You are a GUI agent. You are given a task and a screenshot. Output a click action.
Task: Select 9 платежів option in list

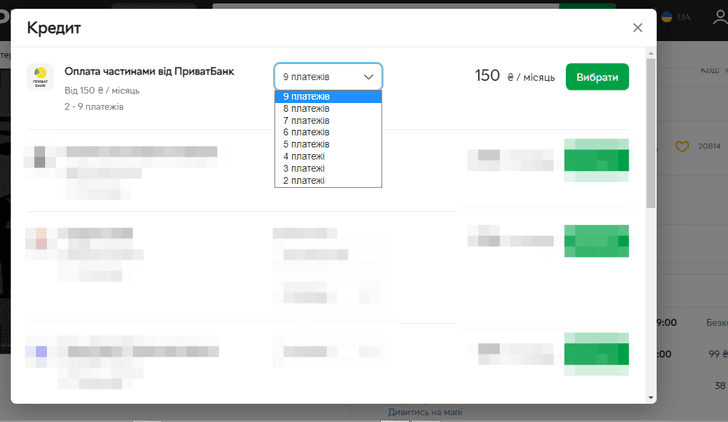pos(328,97)
